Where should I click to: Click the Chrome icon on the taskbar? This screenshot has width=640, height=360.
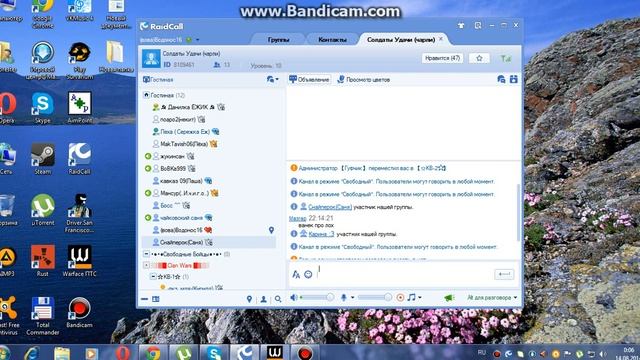click(152, 353)
